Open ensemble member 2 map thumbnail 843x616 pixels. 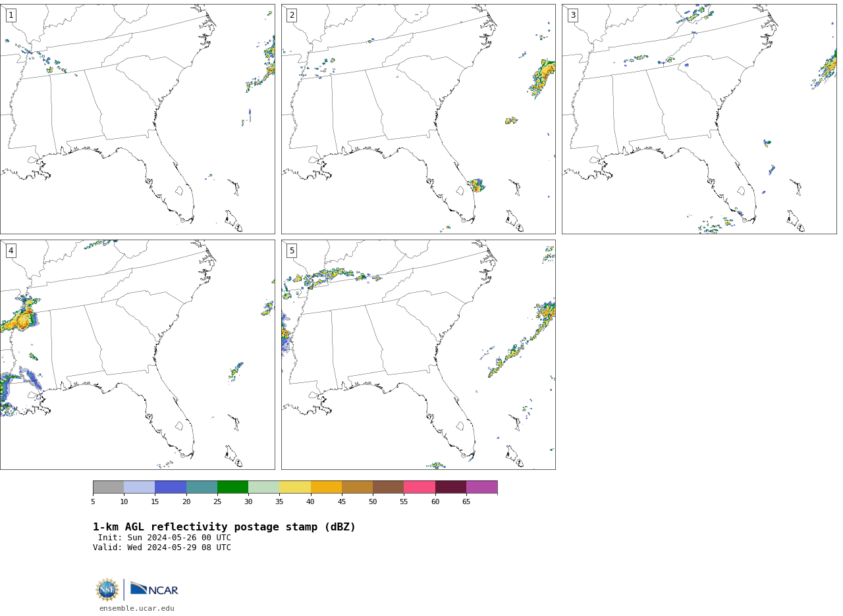(418, 119)
